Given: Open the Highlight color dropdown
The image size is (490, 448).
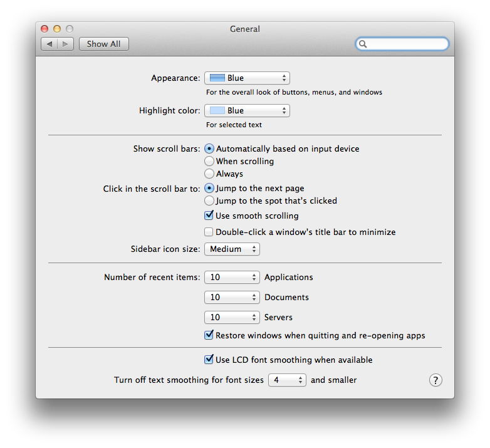Looking at the screenshot, I should pos(247,111).
